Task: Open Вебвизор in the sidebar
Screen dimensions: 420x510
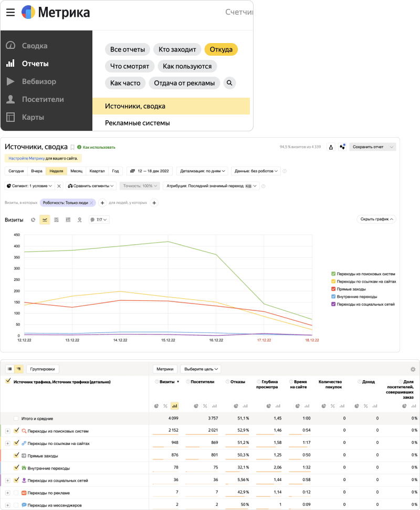Action: [39, 81]
